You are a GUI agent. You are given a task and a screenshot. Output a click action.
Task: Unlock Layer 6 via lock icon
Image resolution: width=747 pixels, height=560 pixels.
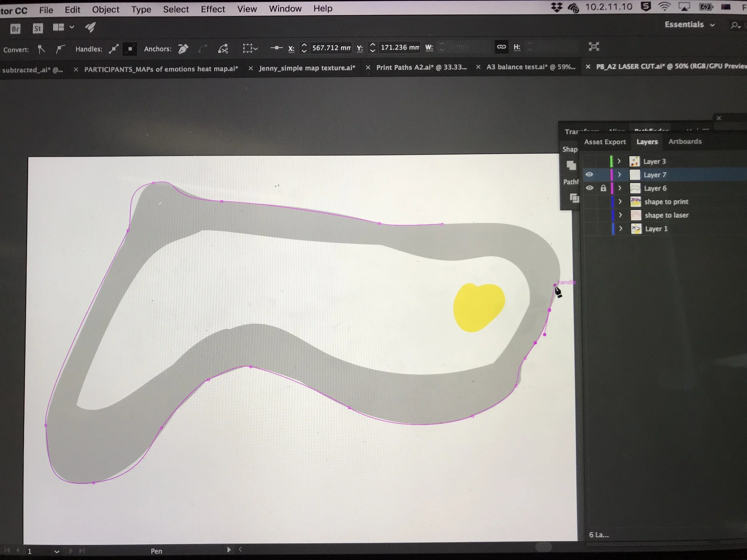(603, 188)
